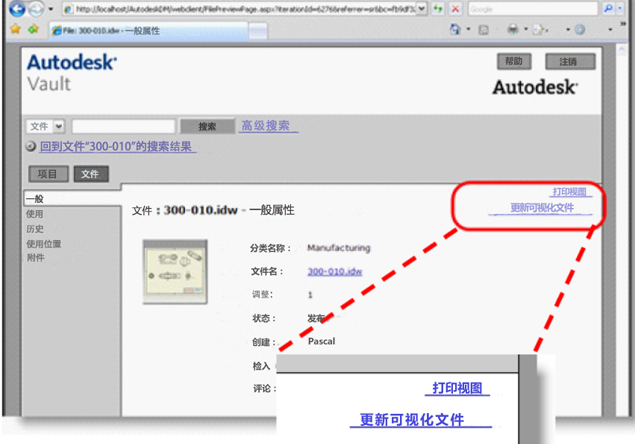The height and width of the screenshot is (444, 635).
Task: Click the Autodesk Vault logo
Action: tap(72, 73)
